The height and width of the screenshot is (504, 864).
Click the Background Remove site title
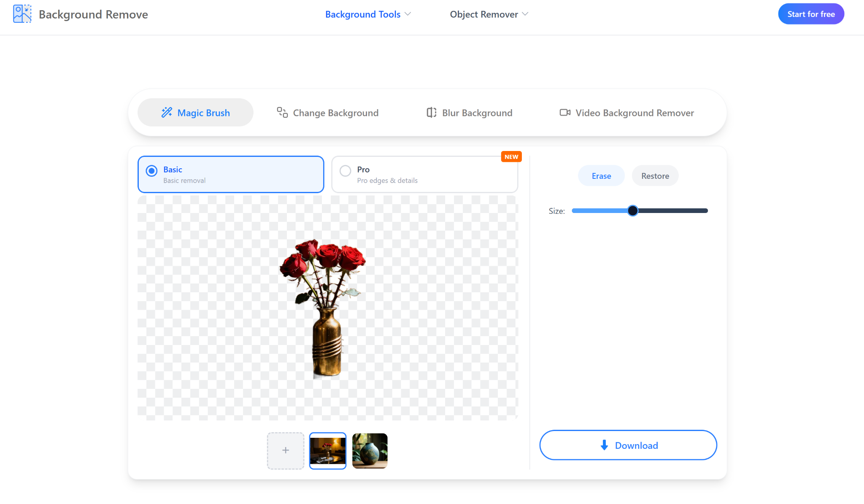click(93, 14)
